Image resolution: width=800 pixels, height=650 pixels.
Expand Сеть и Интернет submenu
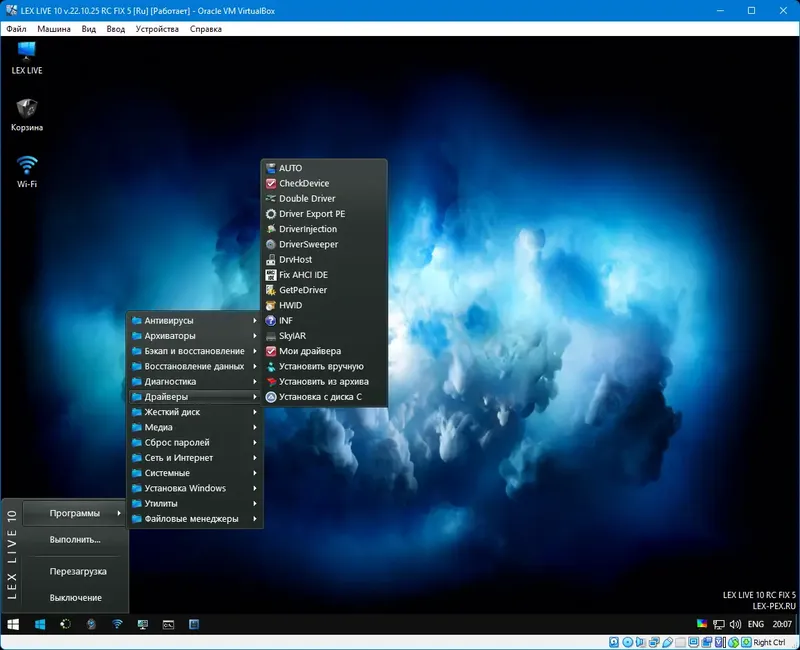click(194, 458)
